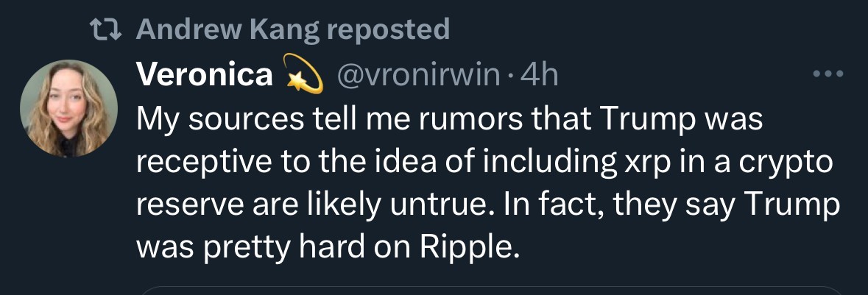Image resolution: width=868 pixels, height=295 pixels.
Task: Click the tweet line starting "My sources"
Action: pos(449,121)
